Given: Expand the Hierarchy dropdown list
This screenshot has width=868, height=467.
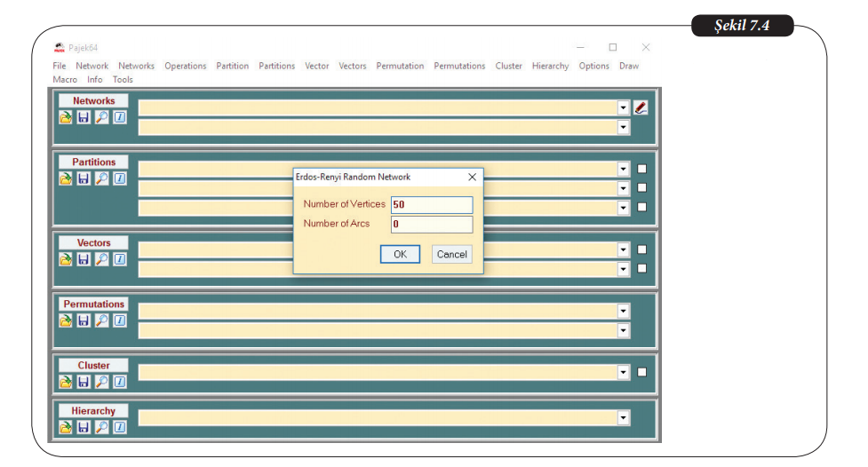Looking at the screenshot, I should pyautogui.click(x=624, y=417).
